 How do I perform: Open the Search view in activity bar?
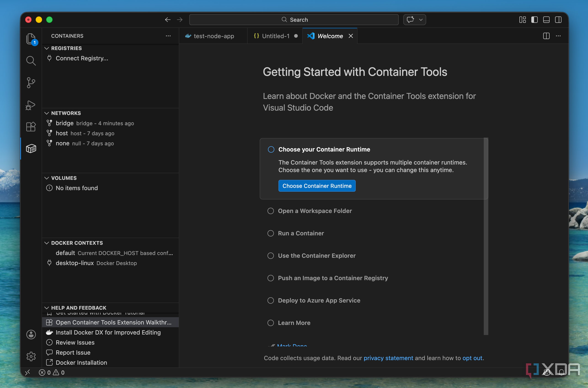pyautogui.click(x=31, y=61)
